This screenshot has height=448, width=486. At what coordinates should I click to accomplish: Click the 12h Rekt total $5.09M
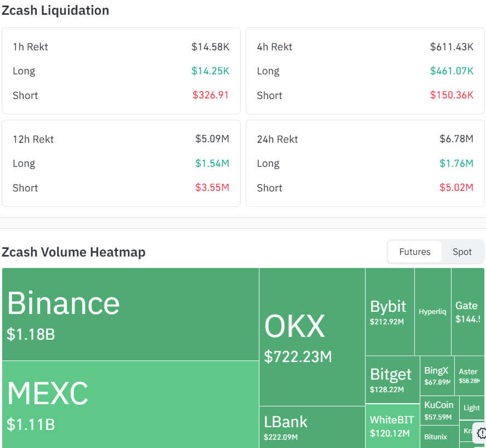pos(212,139)
